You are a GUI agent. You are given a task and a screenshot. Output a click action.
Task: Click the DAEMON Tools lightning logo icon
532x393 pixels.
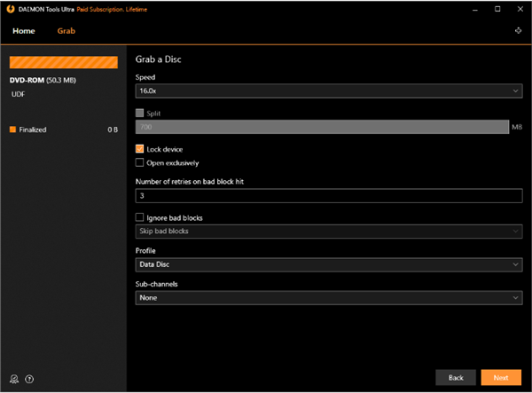click(x=11, y=9)
